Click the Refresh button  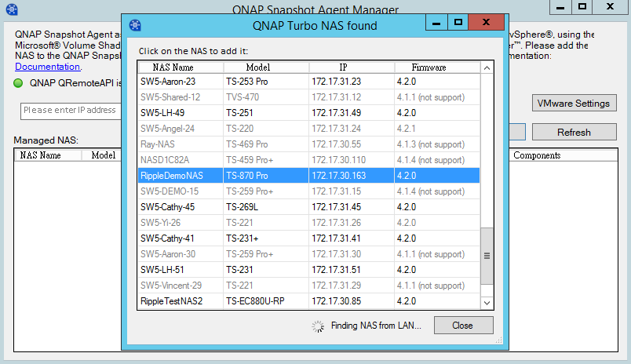[x=574, y=133]
